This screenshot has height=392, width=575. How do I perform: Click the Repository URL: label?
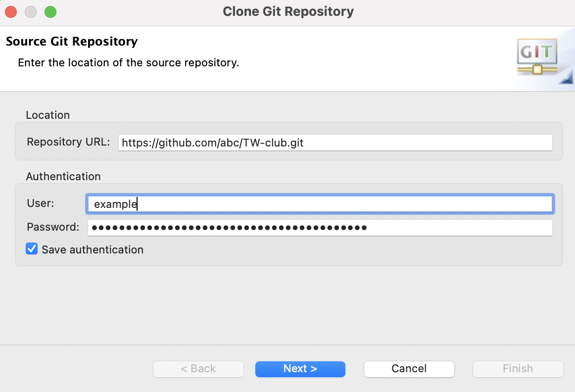click(x=68, y=142)
